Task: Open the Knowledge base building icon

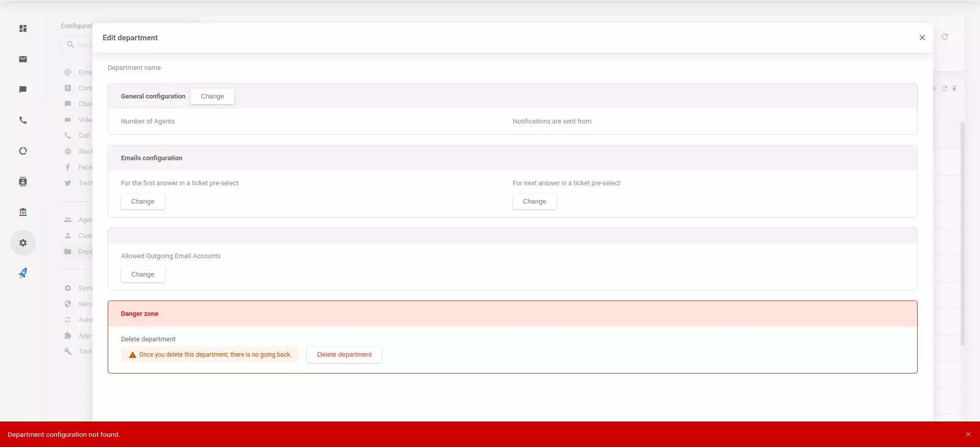Action: (23, 212)
